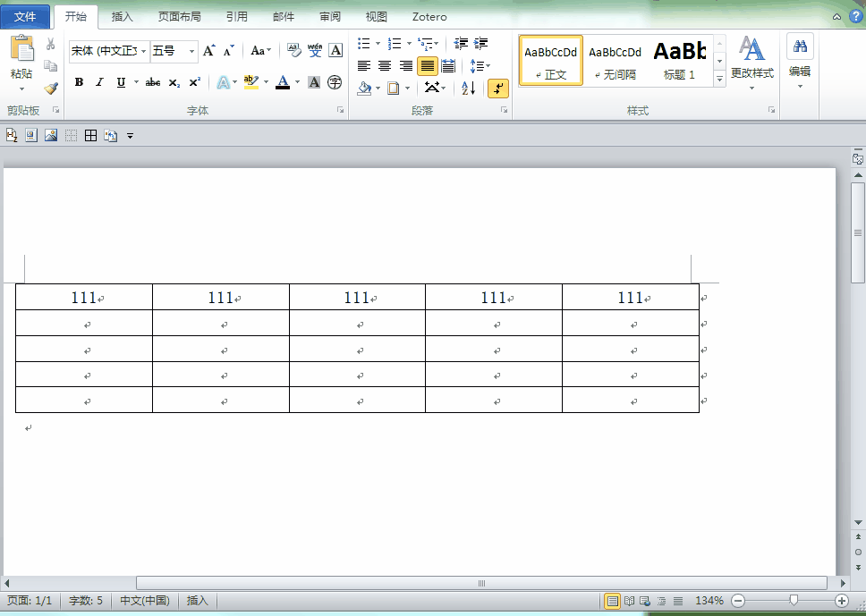Apply subscript formatting
Image resolution: width=866 pixels, height=616 pixels.
coord(174,83)
